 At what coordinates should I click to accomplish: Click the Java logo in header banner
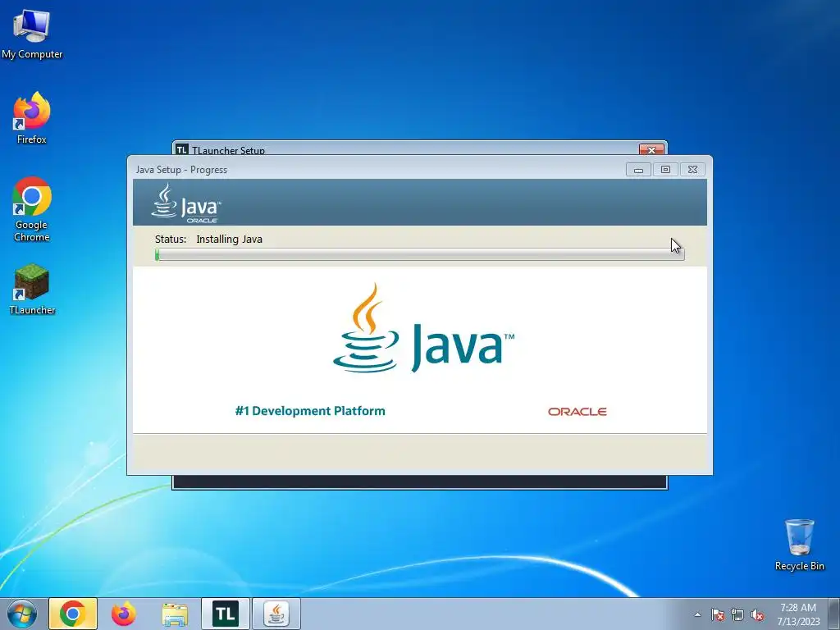coord(186,203)
